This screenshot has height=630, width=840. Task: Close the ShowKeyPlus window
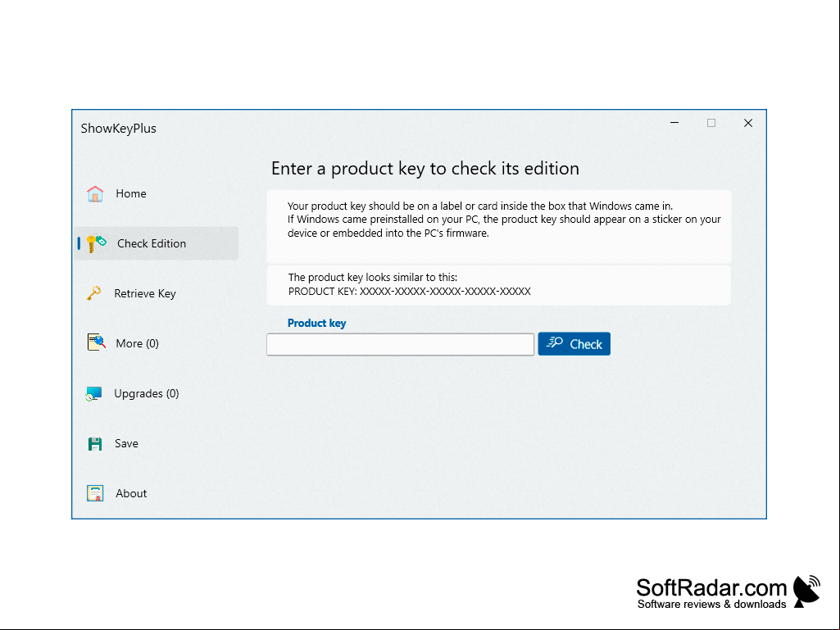click(x=748, y=123)
